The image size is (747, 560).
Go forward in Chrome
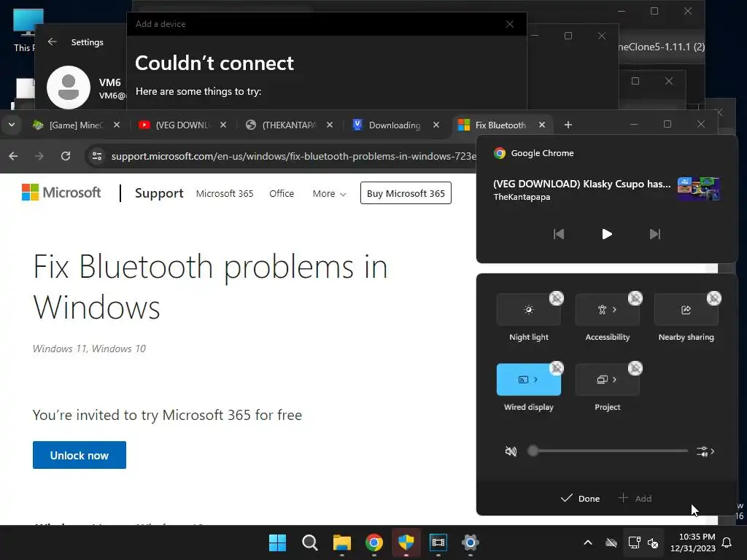[39, 156]
